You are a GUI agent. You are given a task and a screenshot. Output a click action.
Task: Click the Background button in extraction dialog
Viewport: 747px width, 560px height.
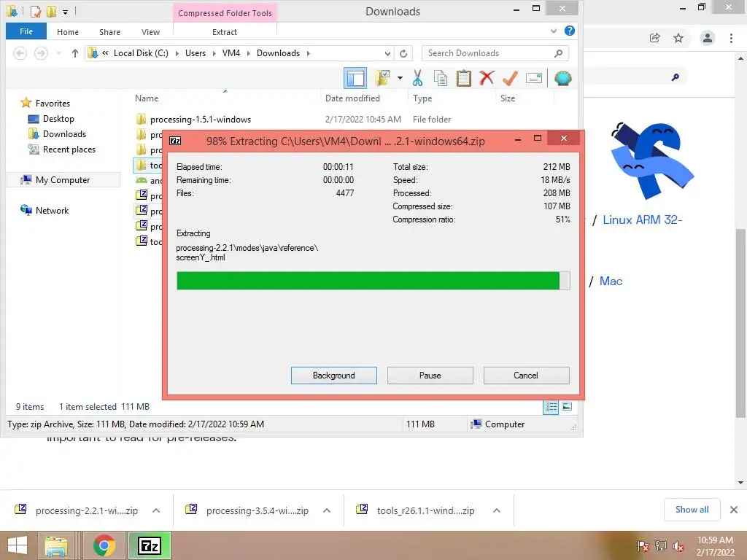pyautogui.click(x=333, y=376)
